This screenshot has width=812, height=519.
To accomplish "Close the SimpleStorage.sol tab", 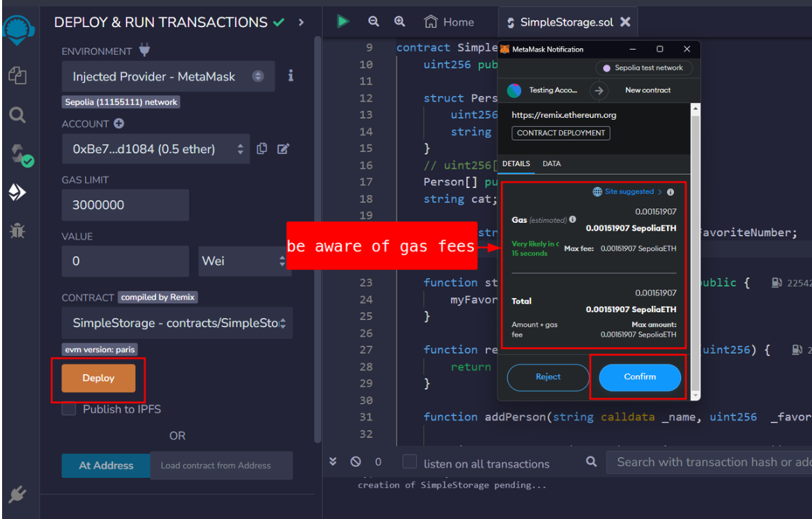I will 625,22.
